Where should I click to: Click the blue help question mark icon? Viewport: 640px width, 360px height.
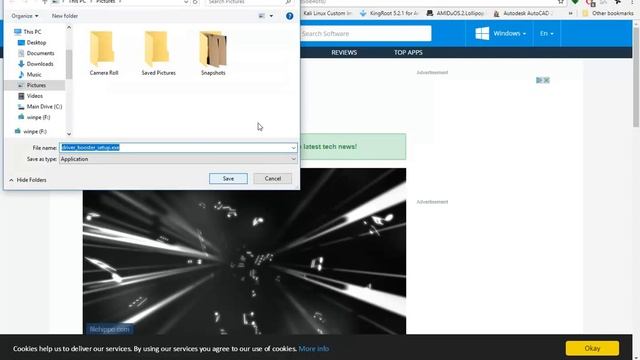pyautogui.click(x=289, y=16)
